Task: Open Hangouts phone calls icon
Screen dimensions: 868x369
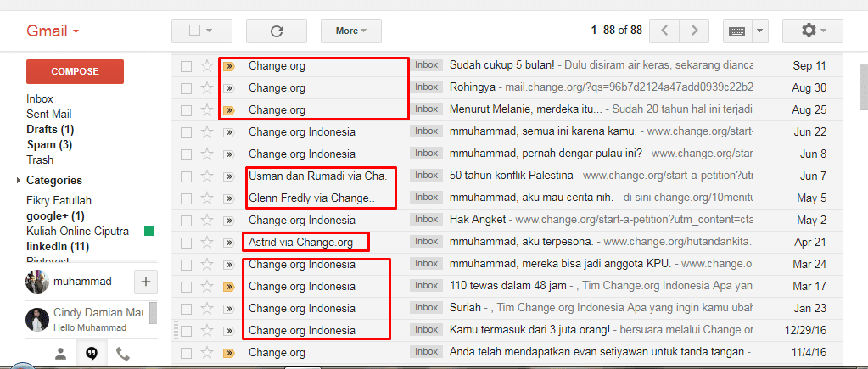Action: pos(123,354)
